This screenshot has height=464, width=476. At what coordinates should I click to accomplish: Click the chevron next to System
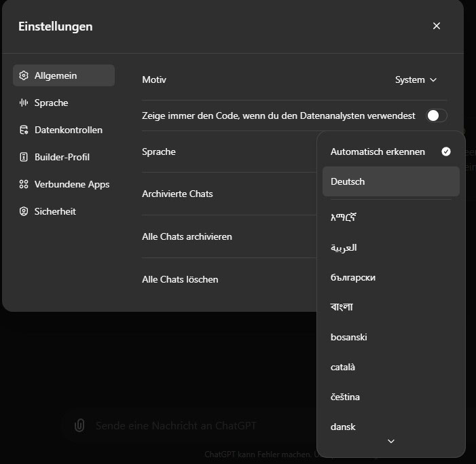[x=433, y=80]
